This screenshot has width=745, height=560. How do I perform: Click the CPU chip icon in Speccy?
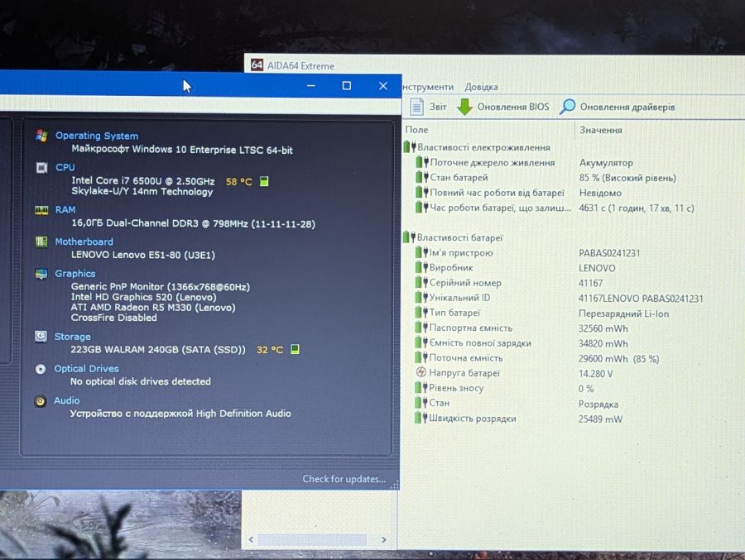pyautogui.click(x=41, y=167)
